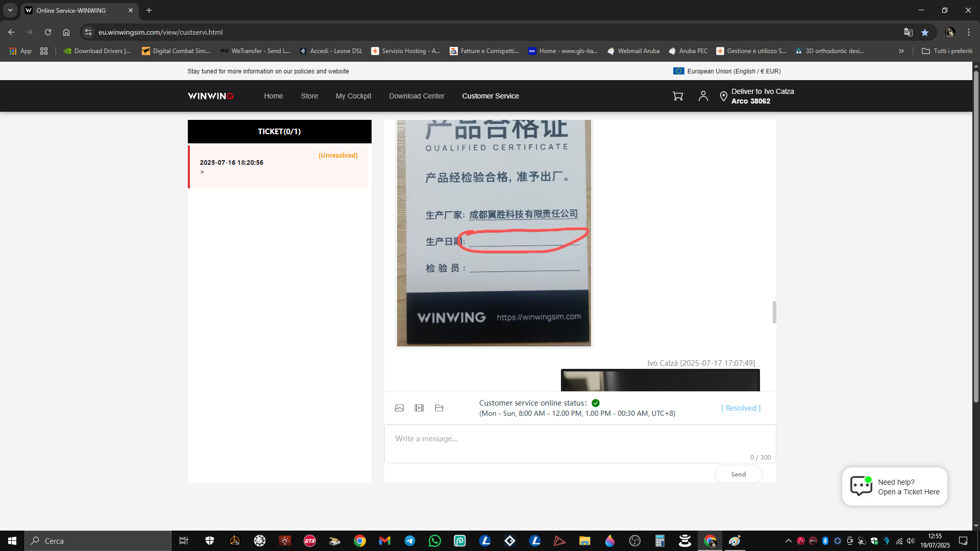980x551 pixels.
Task: Click the Send button
Action: (739, 474)
